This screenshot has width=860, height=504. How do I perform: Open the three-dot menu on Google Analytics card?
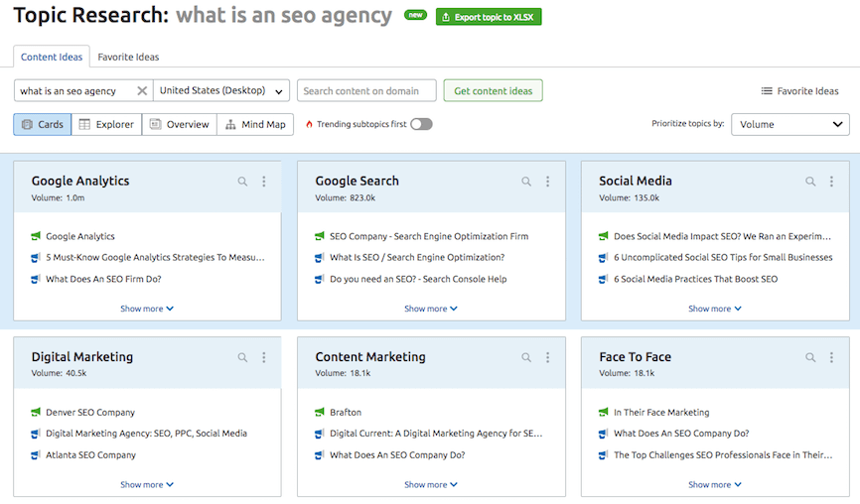tap(264, 182)
